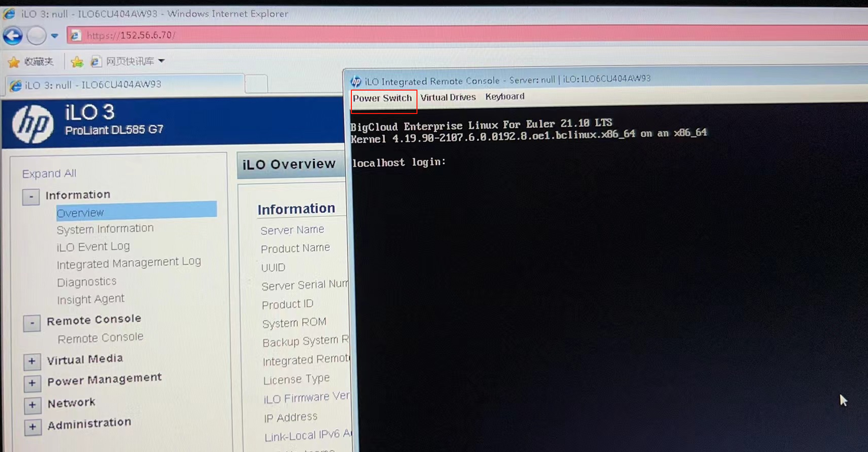The image size is (868, 452).
Task: Open the recent pages dropdown arrow
Action: (x=54, y=36)
